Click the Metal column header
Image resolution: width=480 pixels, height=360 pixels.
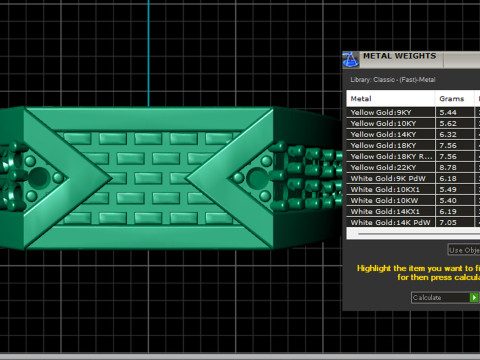pos(390,99)
